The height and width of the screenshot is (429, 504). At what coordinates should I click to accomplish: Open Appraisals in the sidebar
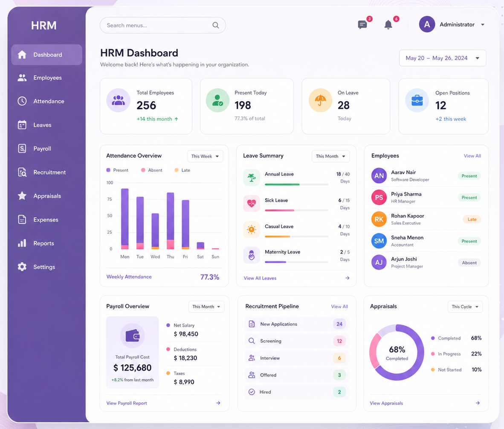(46, 196)
